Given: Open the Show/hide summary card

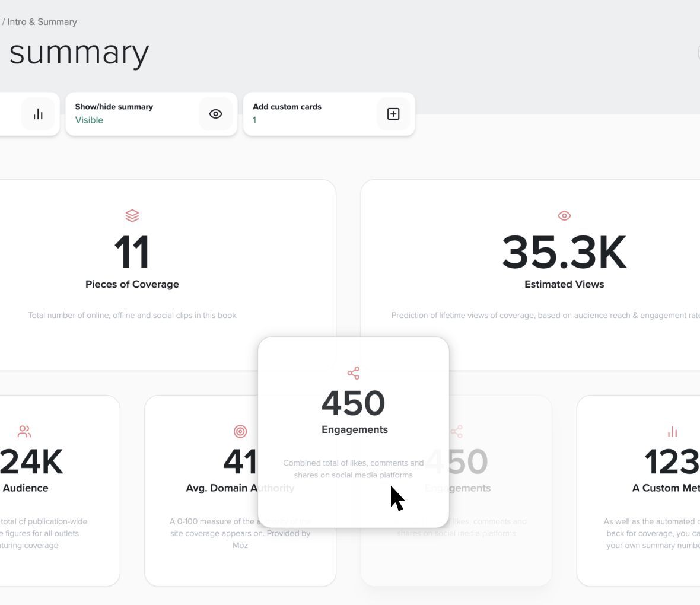Looking at the screenshot, I should click(x=151, y=114).
